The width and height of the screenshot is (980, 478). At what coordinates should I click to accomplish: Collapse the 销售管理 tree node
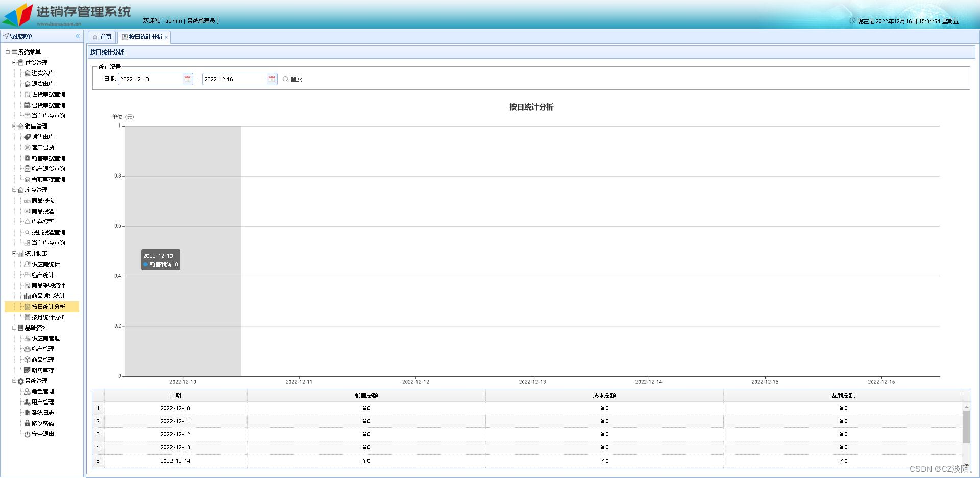coord(14,126)
